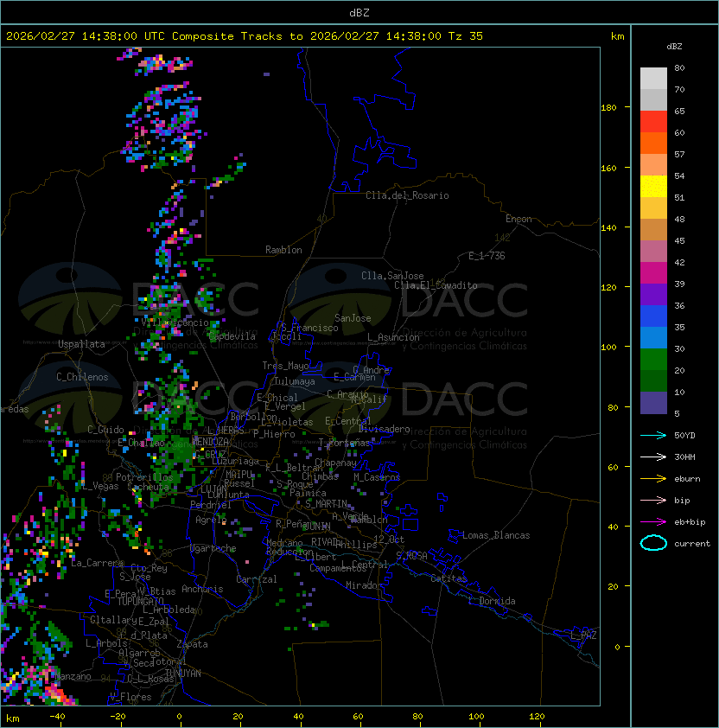Image resolution: width=719 pixels, height=728 pixels.
Task: Click the 'C_Guido' map label
Action: (x=105, y=430)
